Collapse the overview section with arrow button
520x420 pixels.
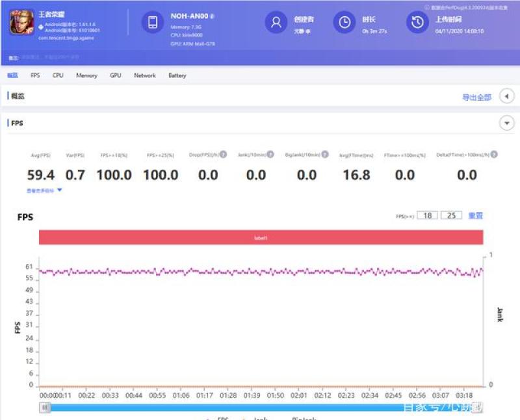pos(506,97)
